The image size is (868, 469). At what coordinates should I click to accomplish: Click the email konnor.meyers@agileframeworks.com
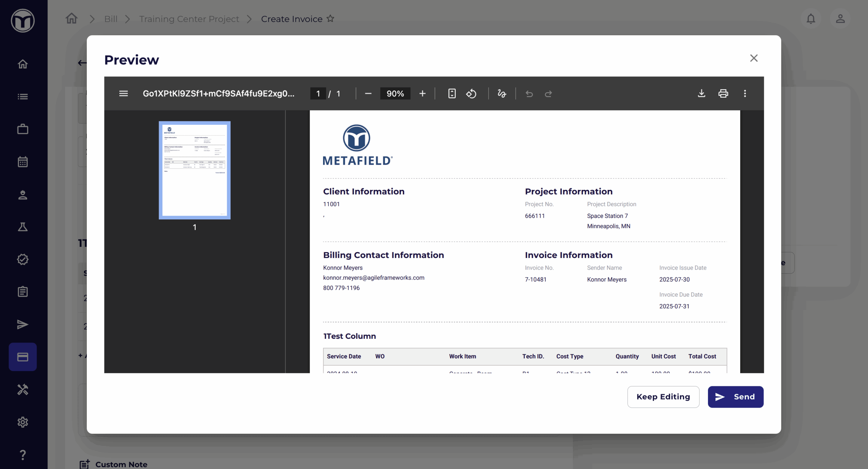pyautogui.click(x=374, y=277)
